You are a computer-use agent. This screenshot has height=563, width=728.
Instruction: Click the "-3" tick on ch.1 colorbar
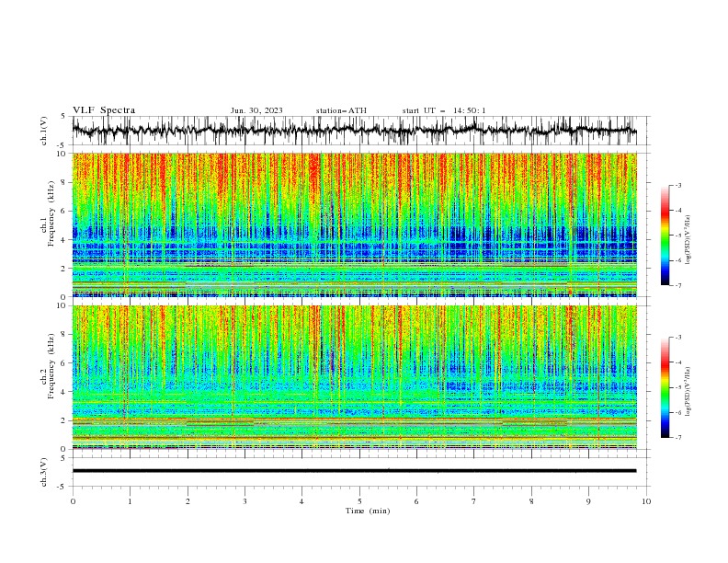[x=678, y=185]
